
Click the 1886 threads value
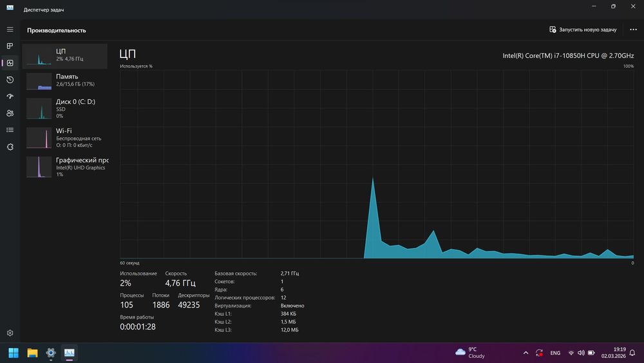(160, 305)
